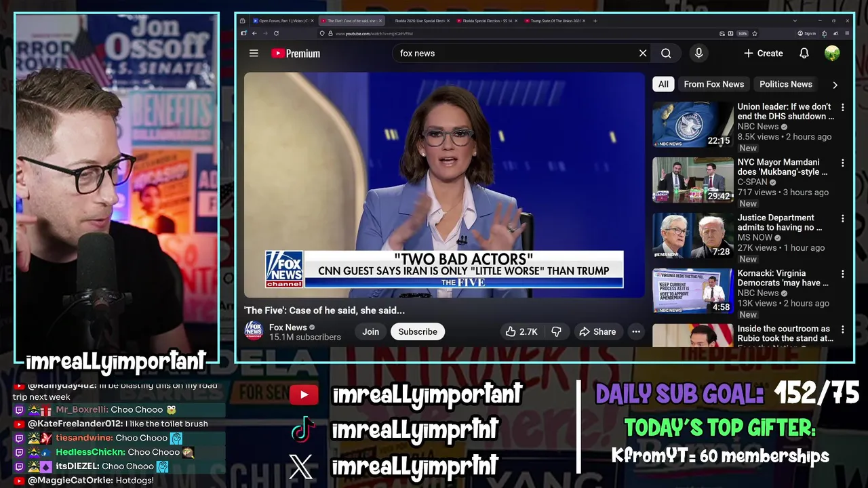Click the main video player
Image resolution: width=868 pixels, height=488 pixels.
point(444,185)
